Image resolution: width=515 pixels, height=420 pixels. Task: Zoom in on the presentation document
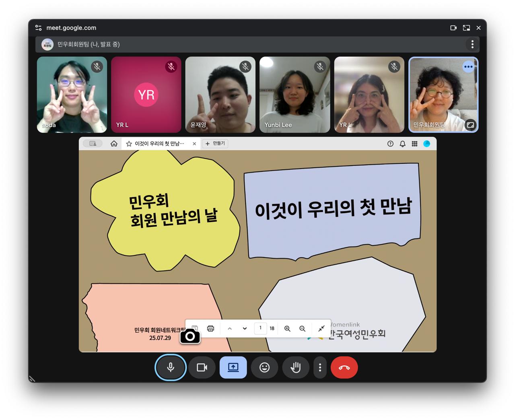coord(287,328)
